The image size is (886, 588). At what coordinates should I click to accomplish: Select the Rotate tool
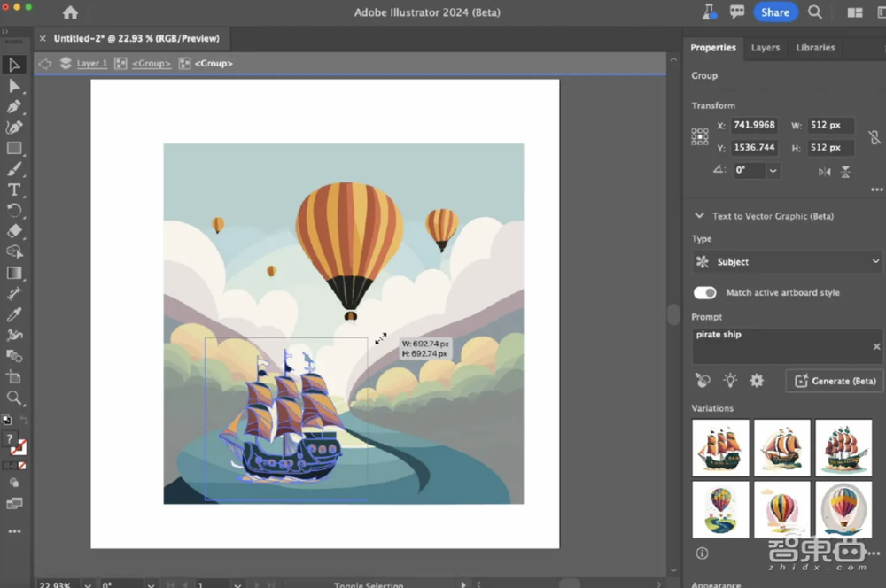(13, 210)
